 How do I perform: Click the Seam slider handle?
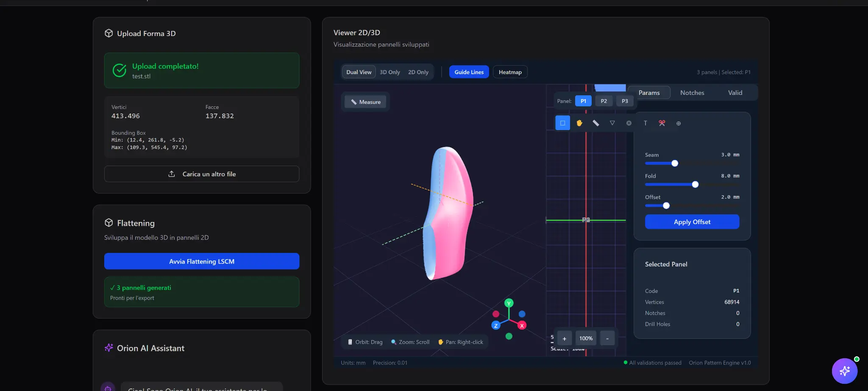tap(675, 164)
